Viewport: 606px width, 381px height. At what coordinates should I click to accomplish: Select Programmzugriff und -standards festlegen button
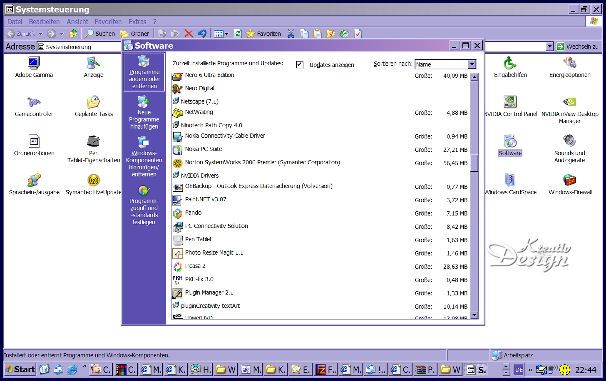(x=144, y=205)
